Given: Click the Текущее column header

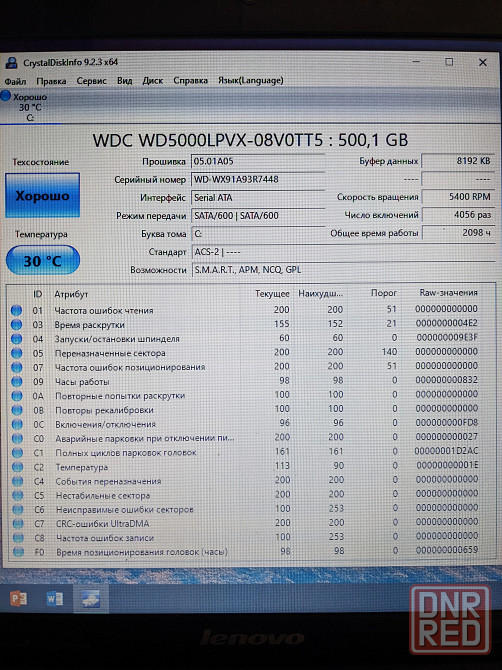Looking at the screenshot, I should [x=272, y=294].
